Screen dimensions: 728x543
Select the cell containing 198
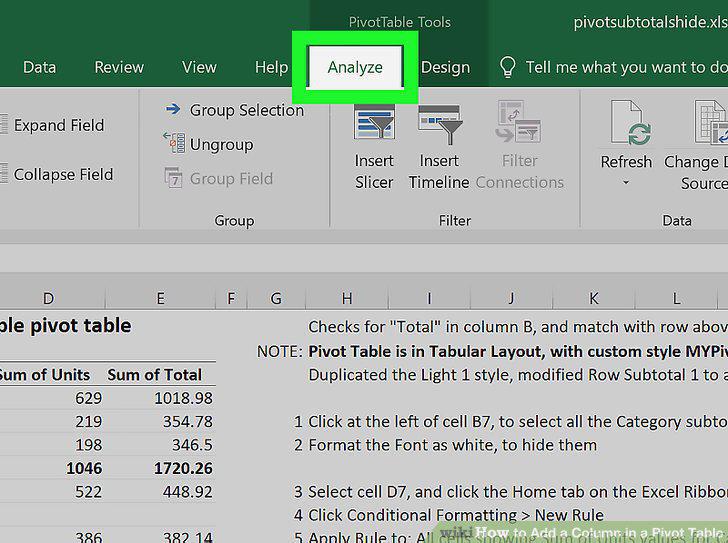88,445
